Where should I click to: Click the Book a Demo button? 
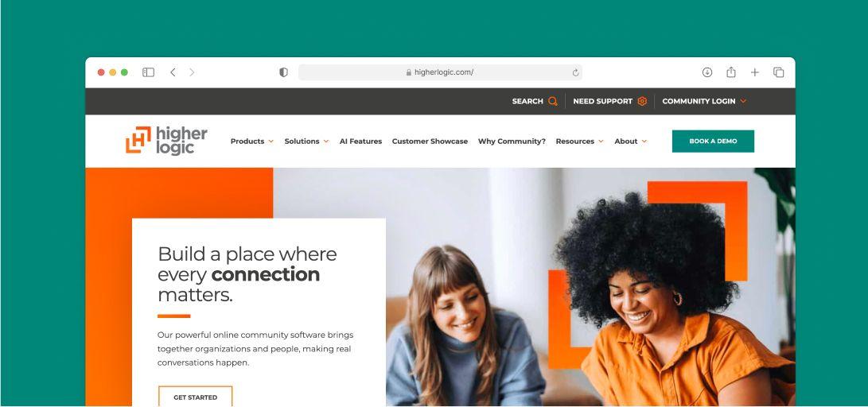click(x=713, y=141)
